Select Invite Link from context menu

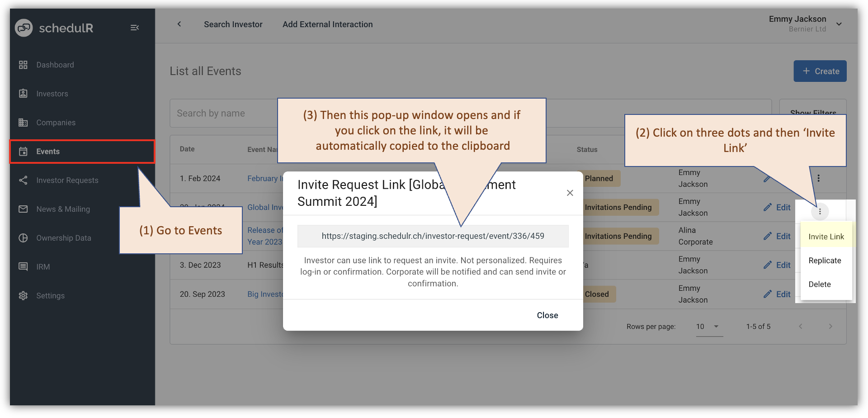(826, 236)
